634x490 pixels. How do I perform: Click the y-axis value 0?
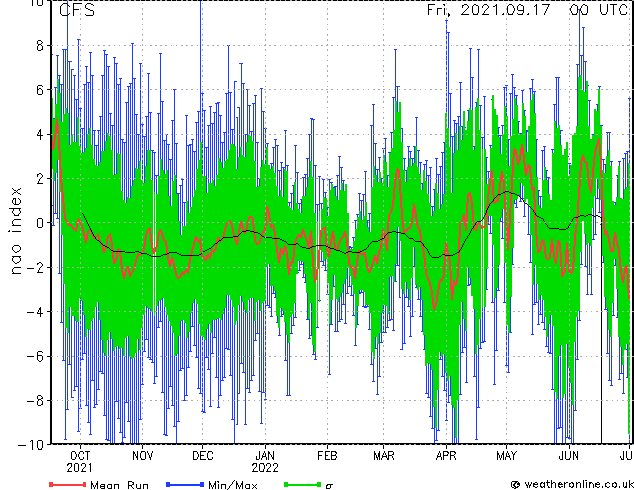pos(40,223)
